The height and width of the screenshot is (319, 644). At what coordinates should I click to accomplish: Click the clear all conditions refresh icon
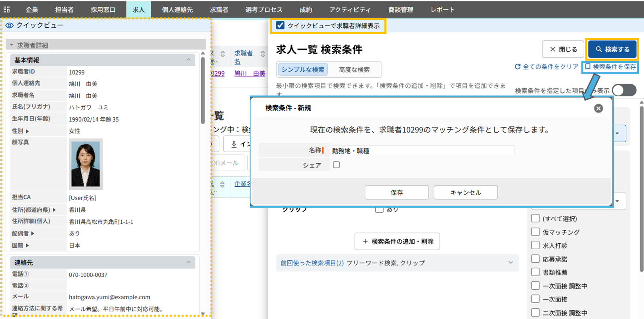(518, 67)
